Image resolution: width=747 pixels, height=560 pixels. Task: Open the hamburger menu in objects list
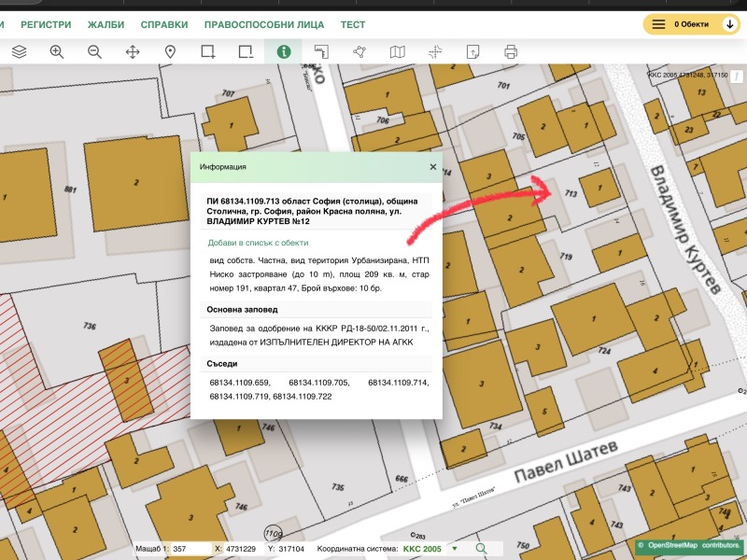click(x=658, y=25)
